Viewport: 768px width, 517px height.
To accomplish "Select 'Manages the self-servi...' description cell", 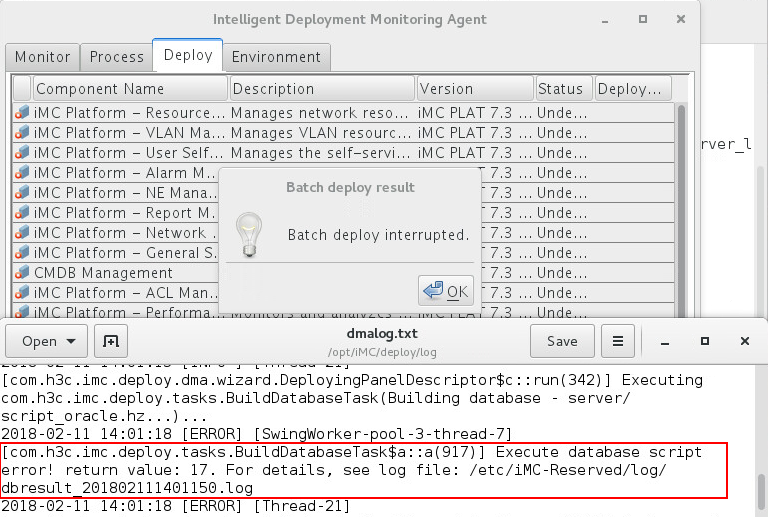I will coord(320,153).
